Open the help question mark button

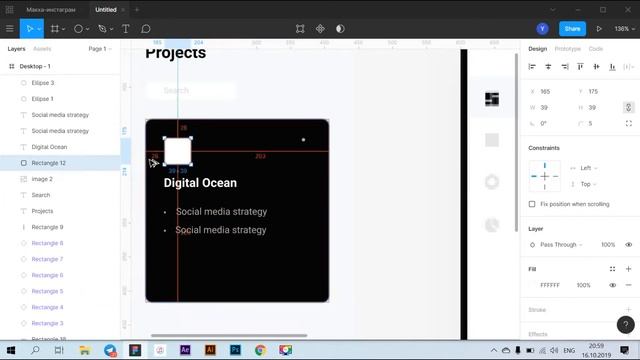[x=625, y=325]
